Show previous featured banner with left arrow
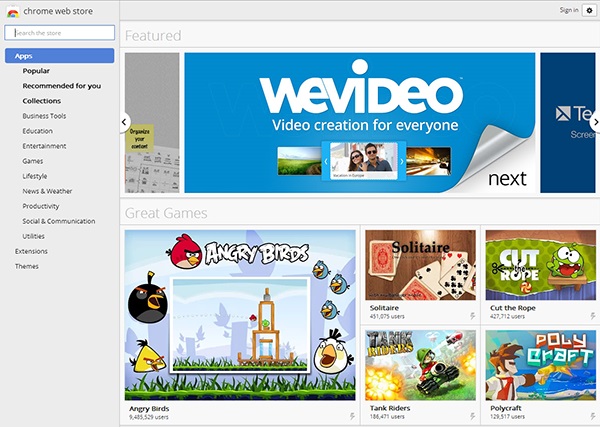This screenshot has width=600, height=427. pyautogui.click(x=125, y=122)
